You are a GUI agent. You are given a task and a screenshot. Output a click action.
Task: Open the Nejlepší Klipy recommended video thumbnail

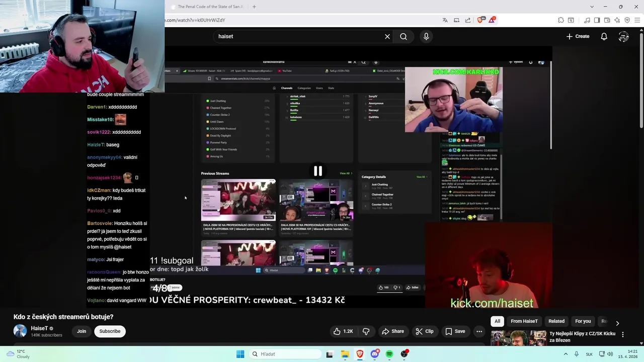click(518, 338)
